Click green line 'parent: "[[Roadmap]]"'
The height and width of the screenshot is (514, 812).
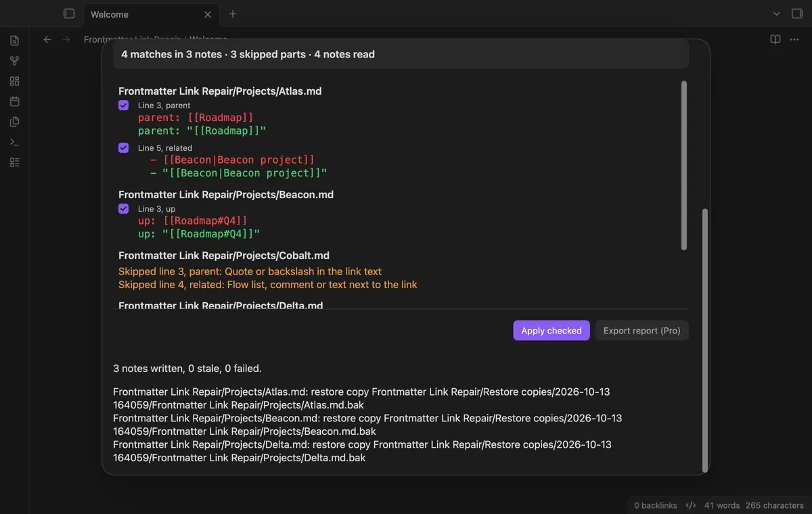click(202, 131)
